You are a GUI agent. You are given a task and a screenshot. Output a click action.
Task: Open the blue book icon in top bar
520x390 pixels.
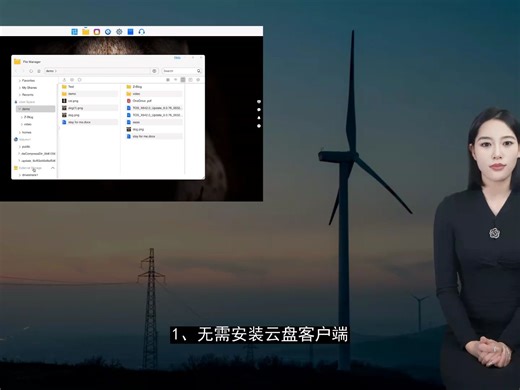click(x=130, y=32)
